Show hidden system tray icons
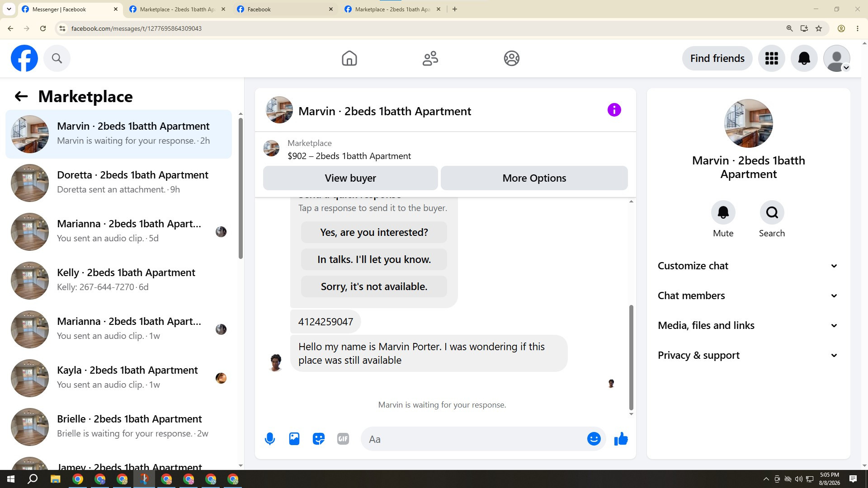The image size is (868, 488). click(766, 479)
